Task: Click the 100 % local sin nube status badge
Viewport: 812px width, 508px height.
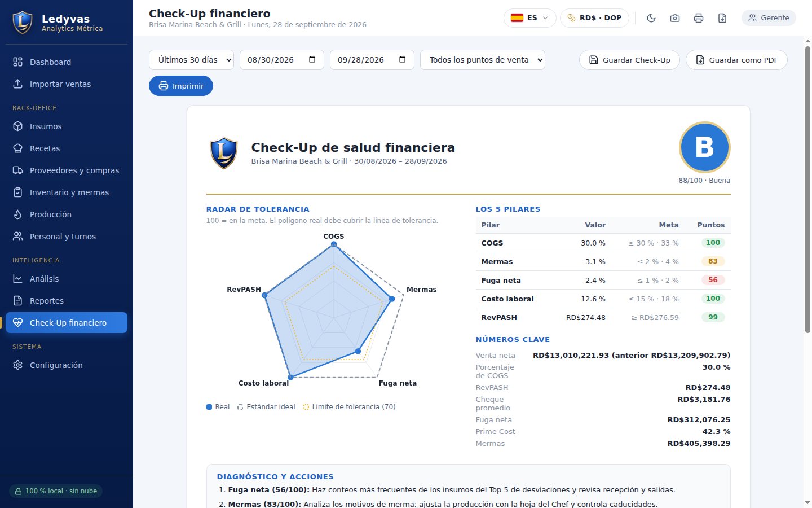Action: (x=56, y=491)
